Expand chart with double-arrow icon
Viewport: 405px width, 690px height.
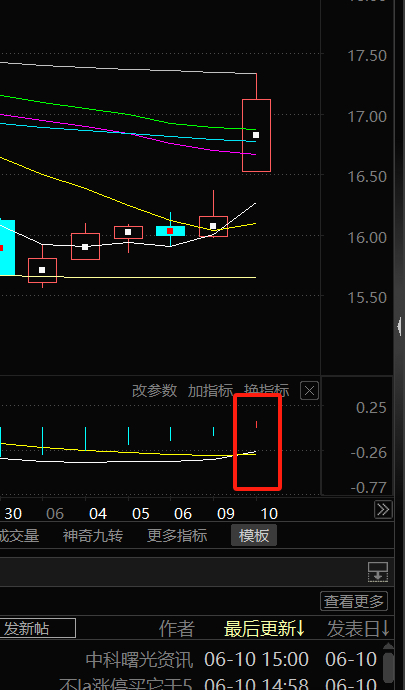tap(383, 510)
